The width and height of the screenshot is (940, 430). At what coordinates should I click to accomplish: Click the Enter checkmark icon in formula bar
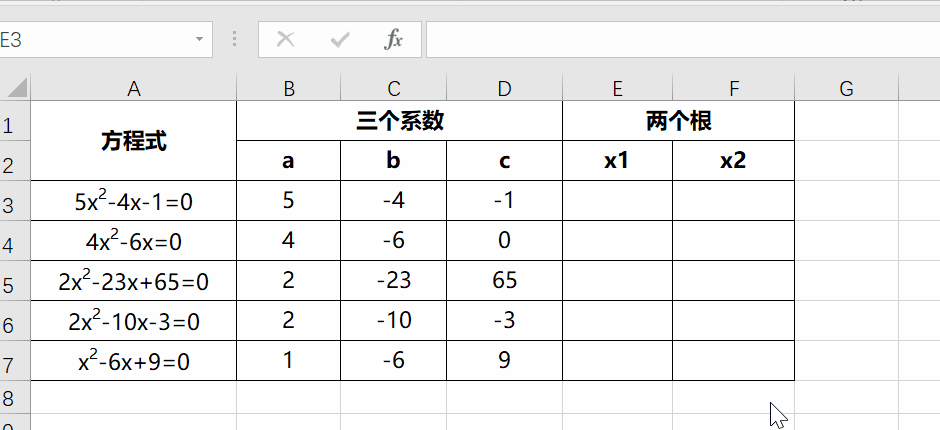pos(340,40)
